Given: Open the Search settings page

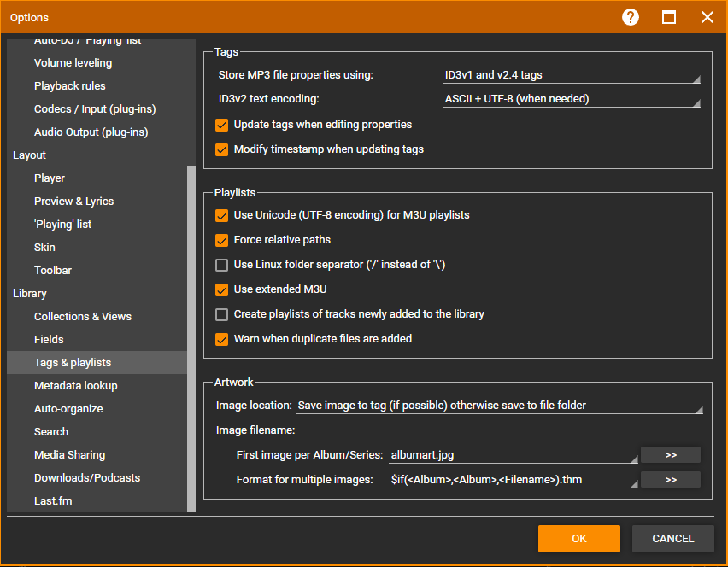Looking at the screenshot, I should 97,432.
